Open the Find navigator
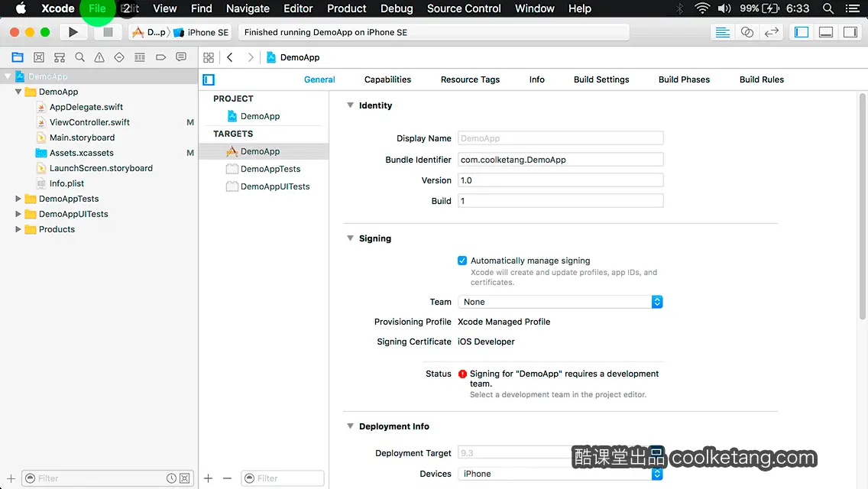Screen dimensions: 868x489 [79, 57]
